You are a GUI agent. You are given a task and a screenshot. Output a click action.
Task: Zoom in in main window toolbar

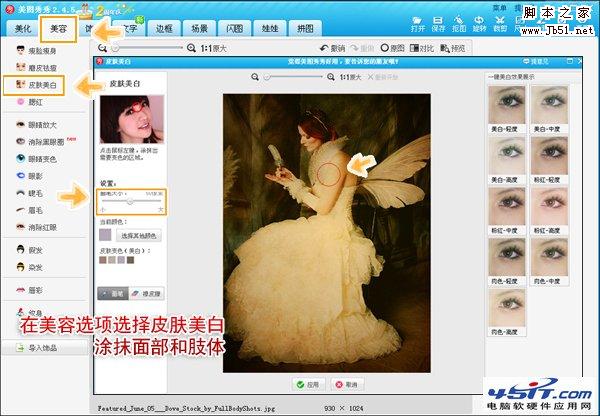click(x=191, y=48)
